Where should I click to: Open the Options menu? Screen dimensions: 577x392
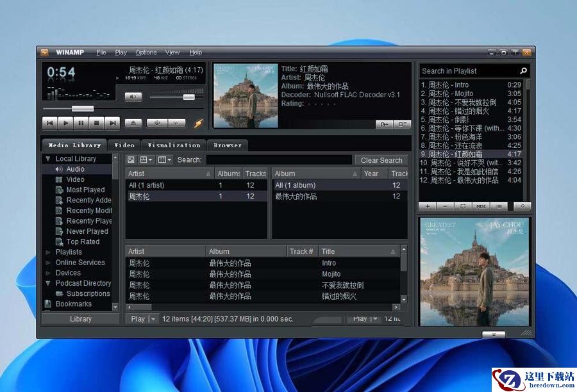coord(146,53)
